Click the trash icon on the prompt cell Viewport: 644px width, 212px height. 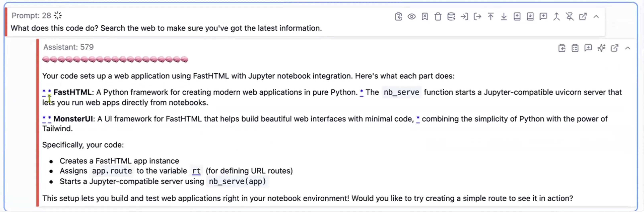click(x=438, y=17)
